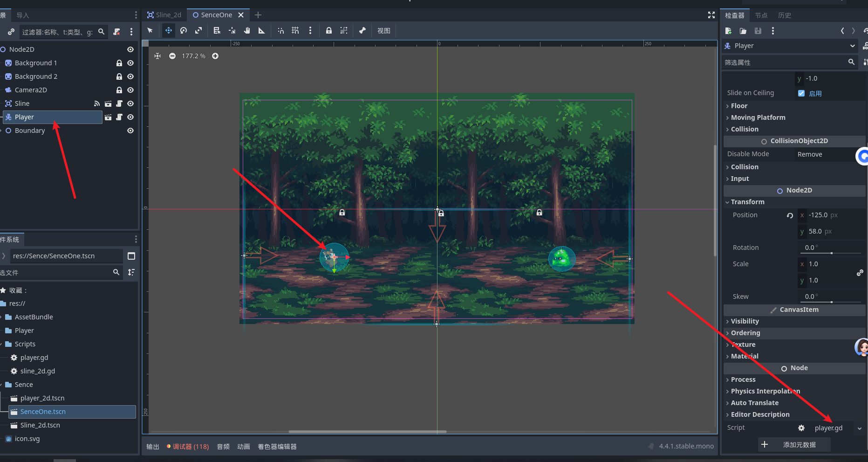Open the 节点 tab in the inspector dock
868x462 pixels.
click(761, 15)
